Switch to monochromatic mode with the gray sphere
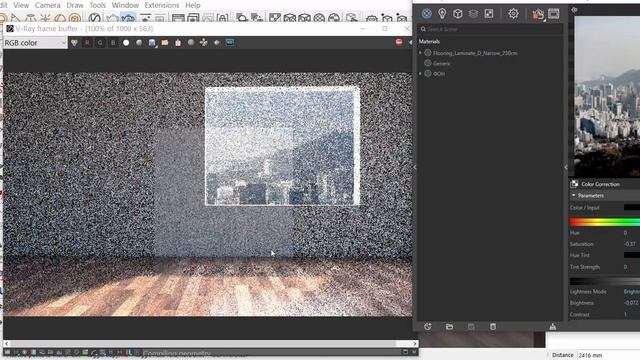640x360 pixels. (139, 42)
